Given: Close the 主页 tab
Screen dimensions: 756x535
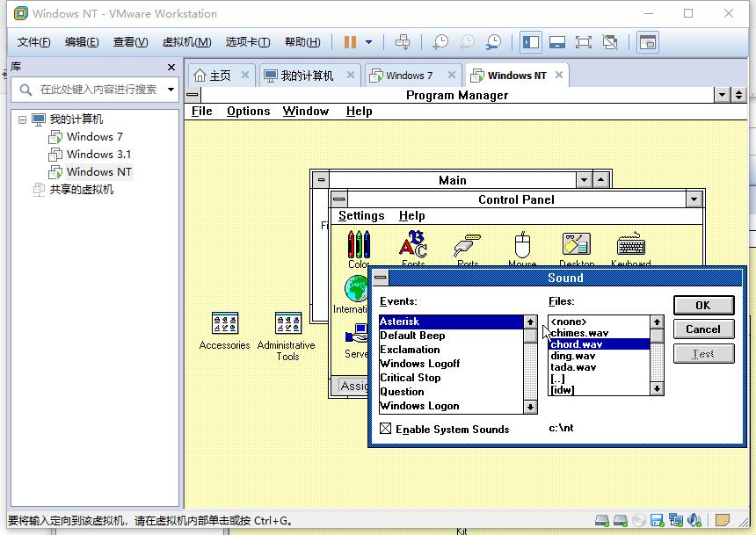Looking at the screenshot, I should (245, 76).
